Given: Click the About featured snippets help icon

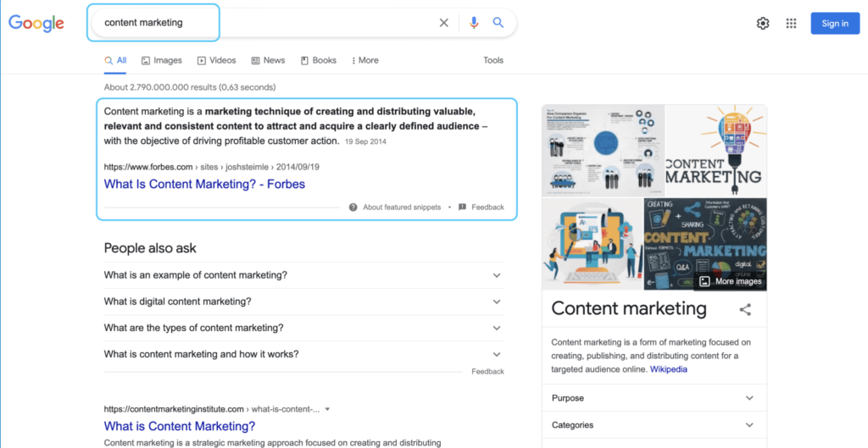Looking at the screenshot, I should click(x=353, y=207).
